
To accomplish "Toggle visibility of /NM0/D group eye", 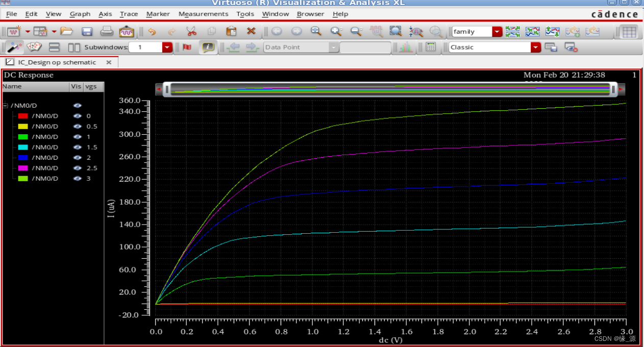I will [x=77, y=106].
